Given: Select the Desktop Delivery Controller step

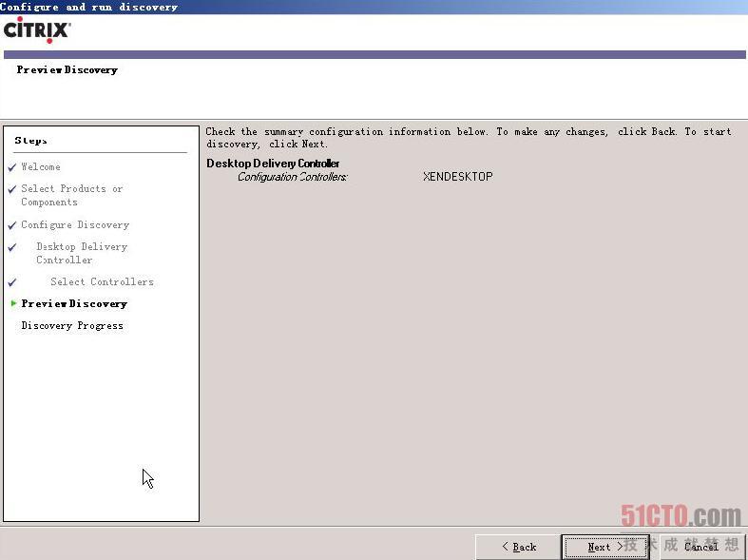Looking at the screenshot, I should (82, 253).
